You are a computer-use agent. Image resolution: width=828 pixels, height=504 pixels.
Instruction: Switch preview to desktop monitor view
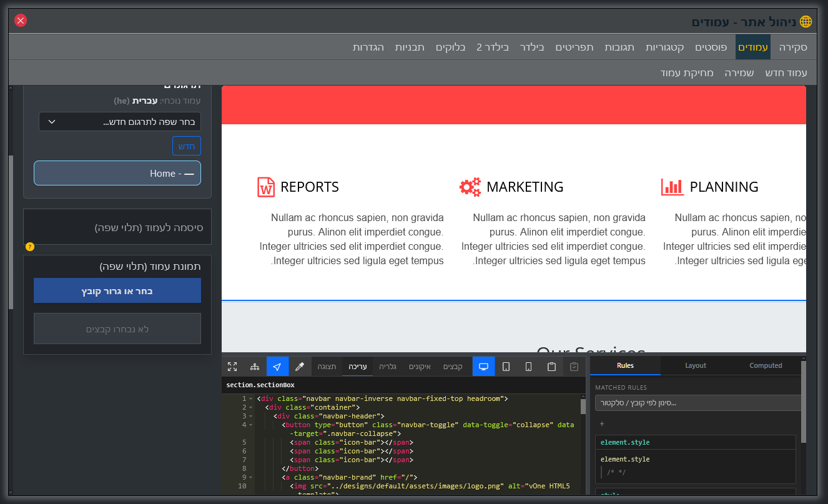click(x=483, y=367)
